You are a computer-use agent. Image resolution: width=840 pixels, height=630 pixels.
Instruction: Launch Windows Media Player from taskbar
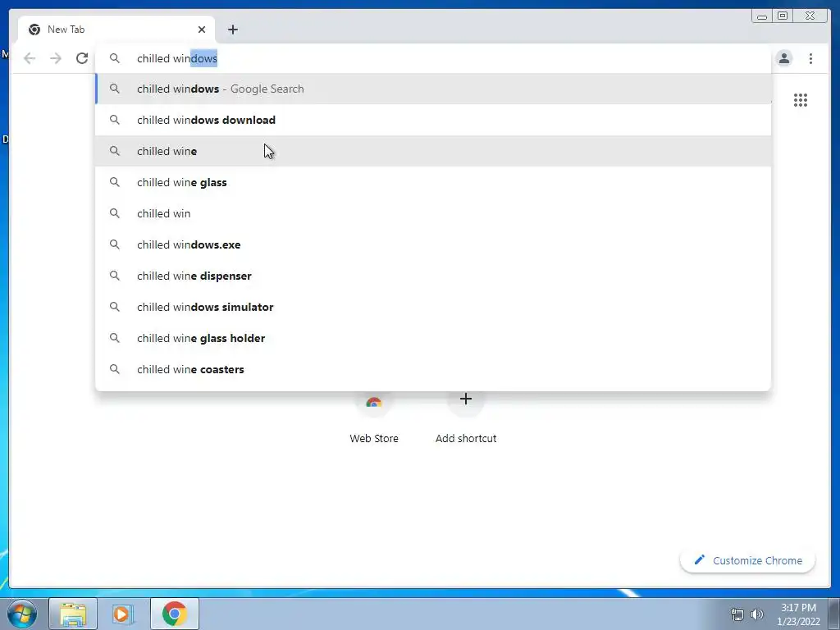click(123, 614)
